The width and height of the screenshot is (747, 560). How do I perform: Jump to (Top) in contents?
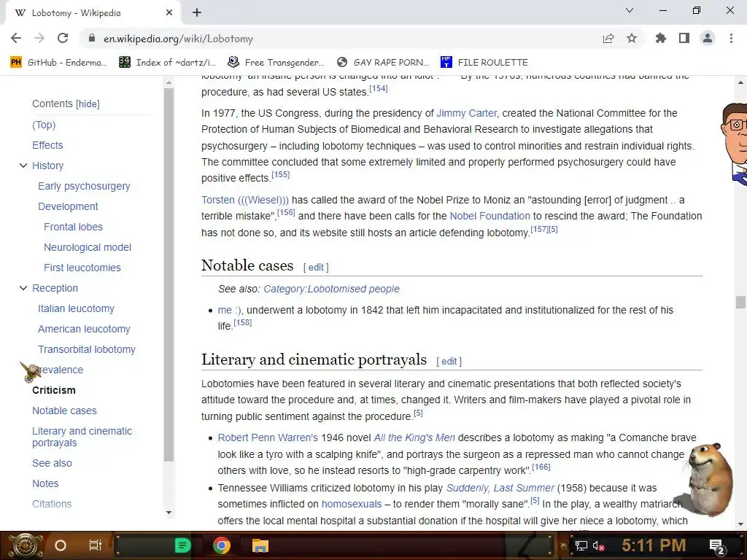(x=44, y=125)
